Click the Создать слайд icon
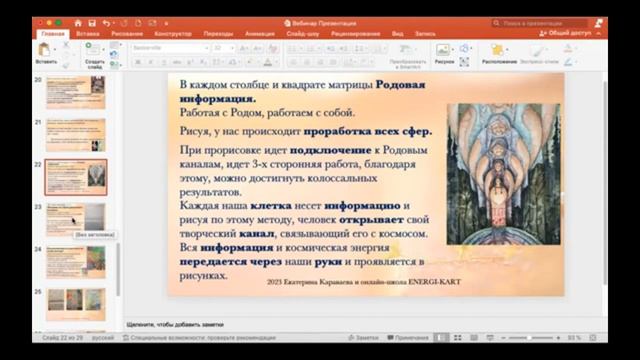This screenshot has height=360, width=640. coord(92,49)
